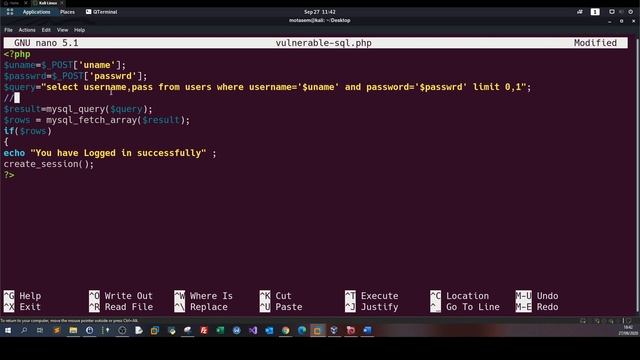
Task: Open Windows taskbar search
Action: (x=24, y=331)
